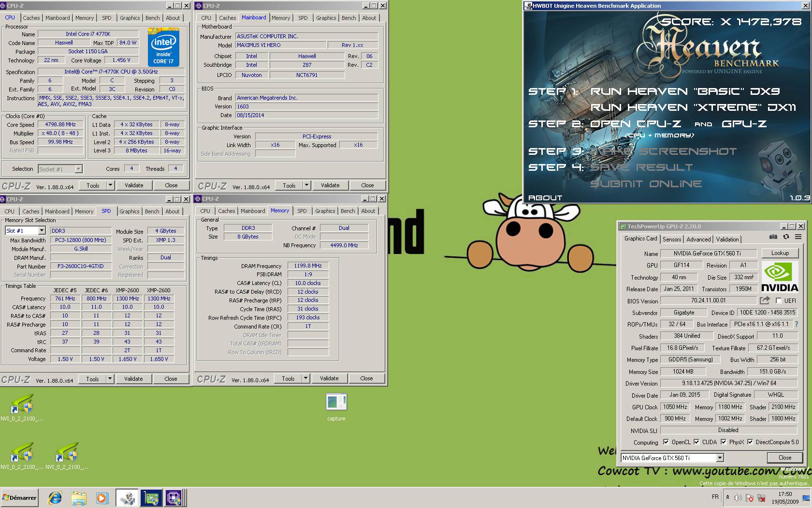This screenshot has width=812, height=508.
Task: Toggle the DirectCompute 5.0 checkbox
Action: (750, 442)
